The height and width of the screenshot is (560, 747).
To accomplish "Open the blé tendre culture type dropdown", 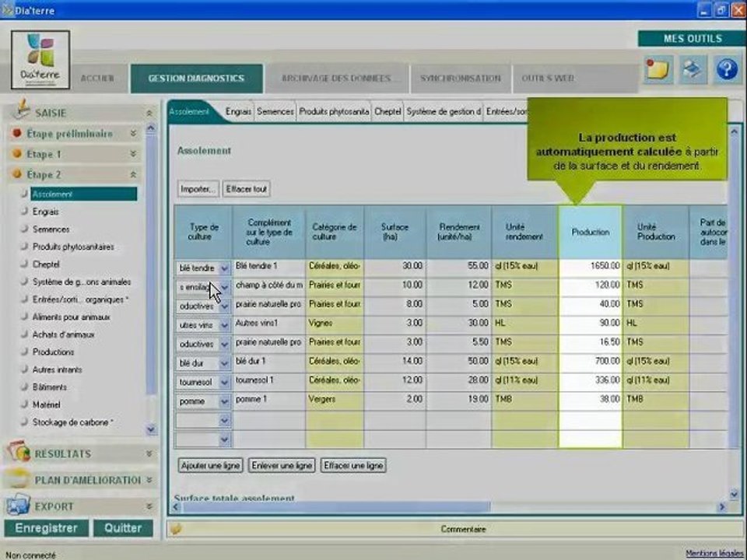I will coord(224,268).
